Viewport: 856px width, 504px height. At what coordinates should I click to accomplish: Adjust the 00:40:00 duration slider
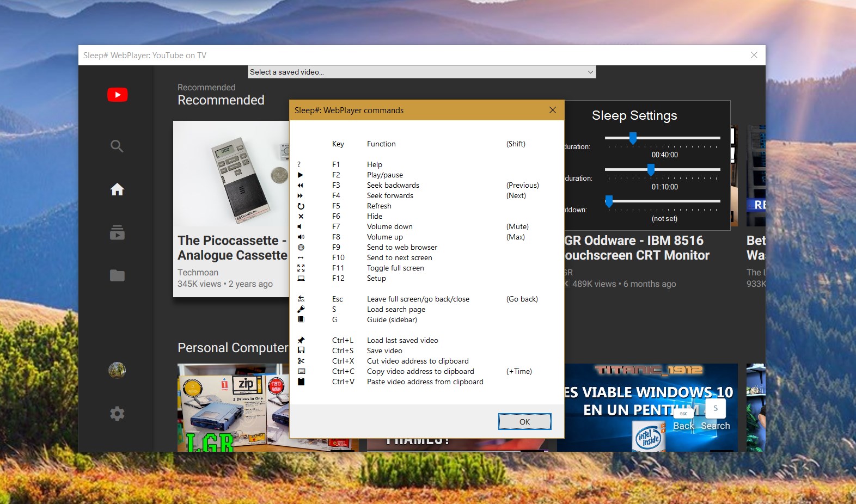click(x=633, y=138)
